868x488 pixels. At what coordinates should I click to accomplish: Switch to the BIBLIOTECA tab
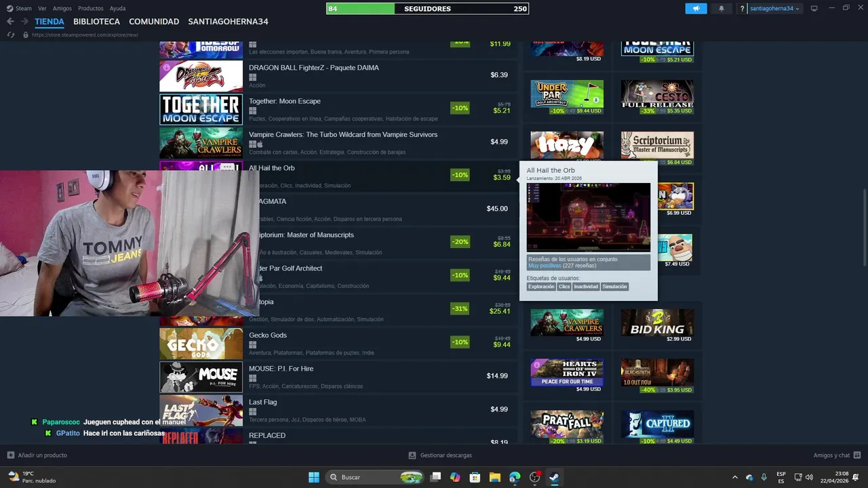(96, 22)
